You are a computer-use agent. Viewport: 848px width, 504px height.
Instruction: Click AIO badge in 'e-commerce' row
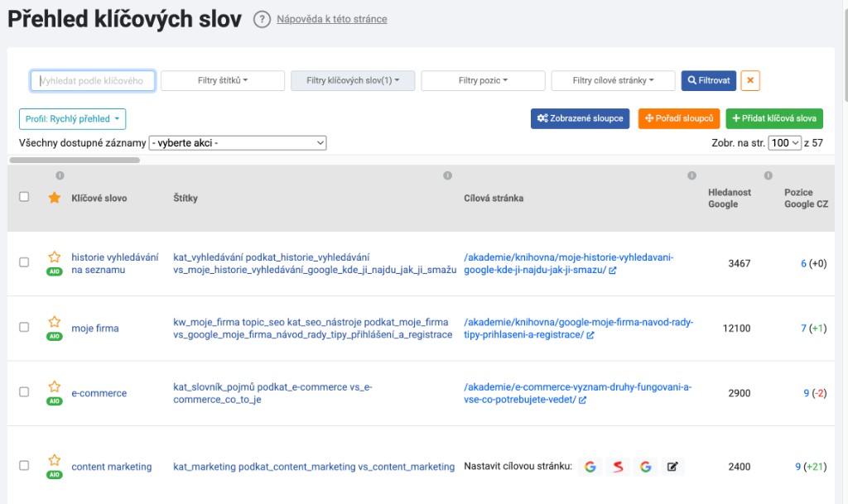[55, 401]
